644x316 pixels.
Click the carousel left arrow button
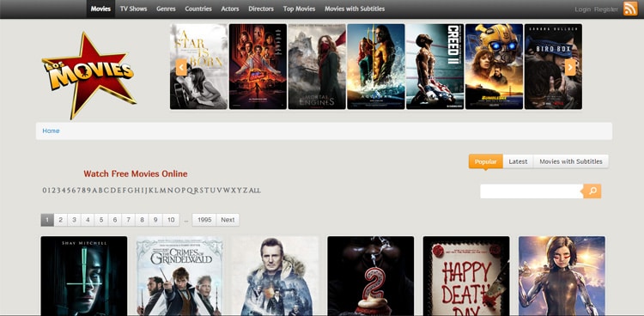(181, 67)
